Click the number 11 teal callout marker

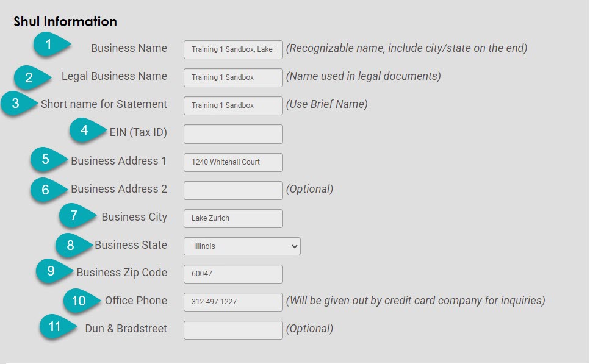[x=56, y=327]
